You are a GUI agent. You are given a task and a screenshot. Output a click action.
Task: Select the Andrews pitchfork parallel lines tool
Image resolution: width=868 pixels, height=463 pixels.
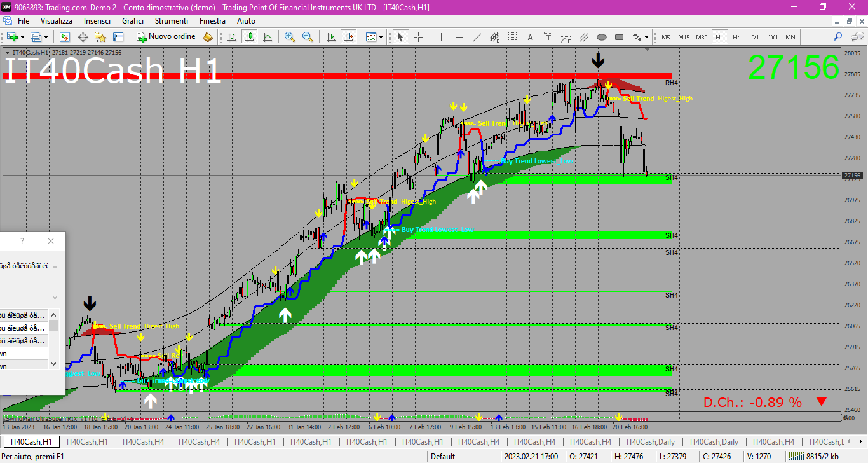click(x=583, y=37)
